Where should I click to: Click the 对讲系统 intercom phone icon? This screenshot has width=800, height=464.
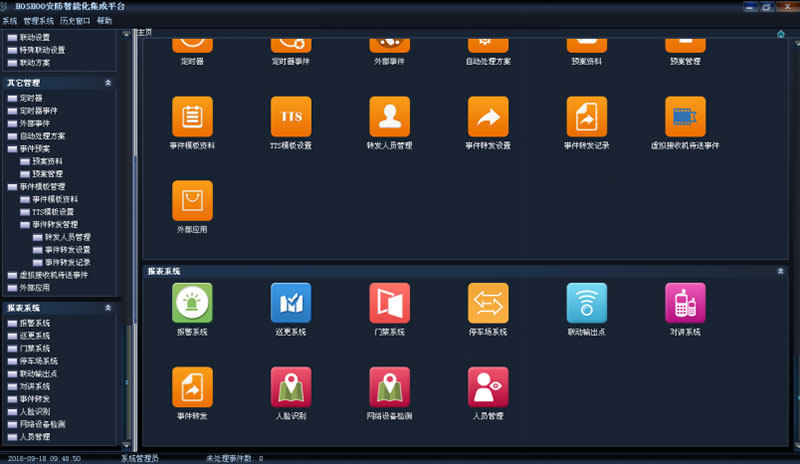[x=685, y=303]
